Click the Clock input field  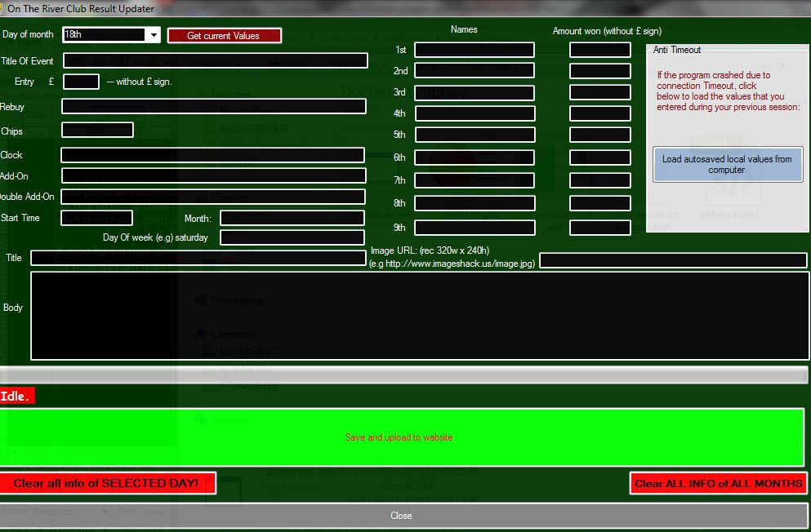pyautogui.click(x=212, y=155)
